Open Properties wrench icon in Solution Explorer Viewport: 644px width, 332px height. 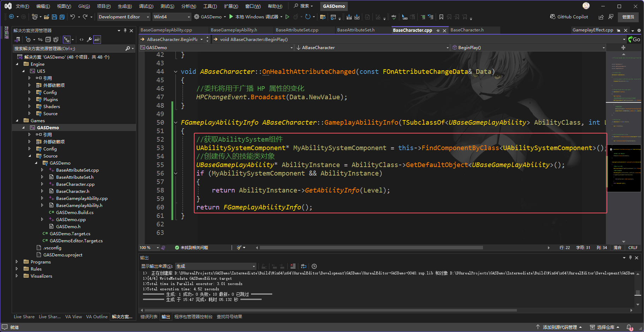[89, 40]
